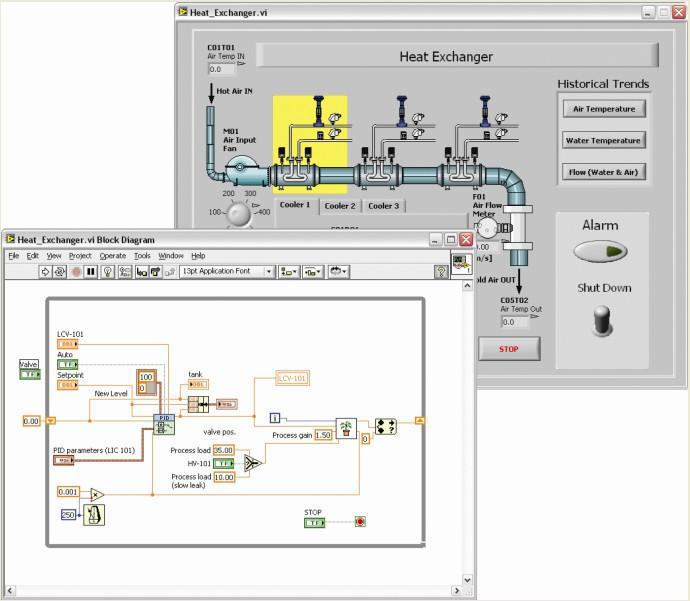Click the STOP boolean terminal in diagram

click(315, 523)
